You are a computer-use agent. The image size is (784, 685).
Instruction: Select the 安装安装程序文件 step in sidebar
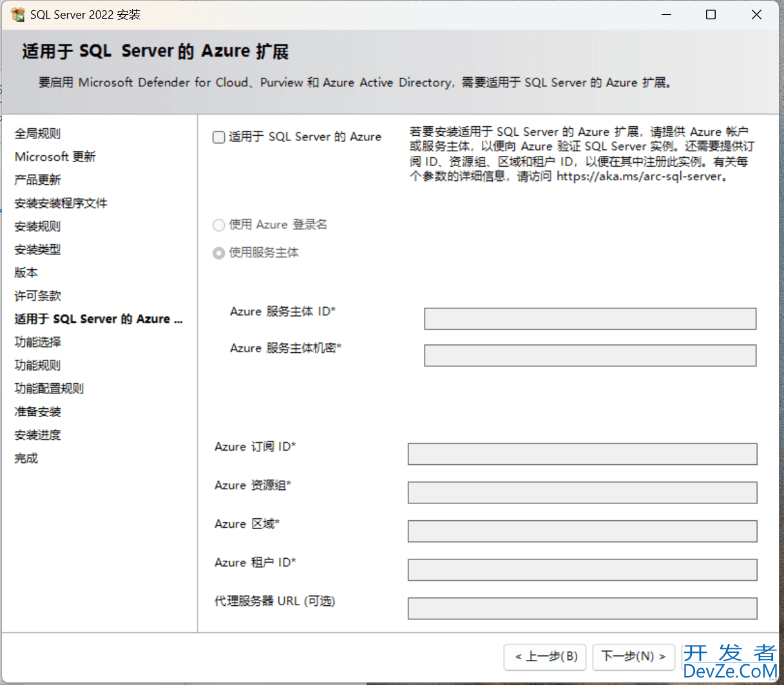61,203
